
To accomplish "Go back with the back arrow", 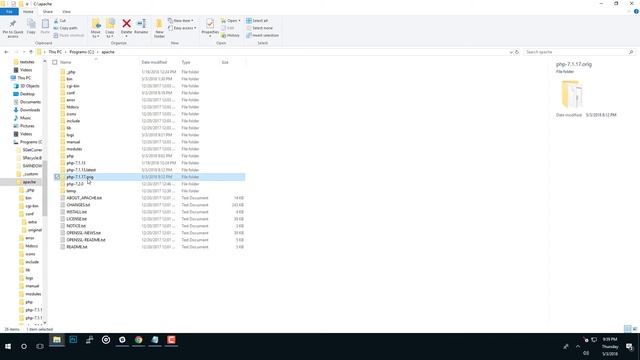I will pos(6,52).
